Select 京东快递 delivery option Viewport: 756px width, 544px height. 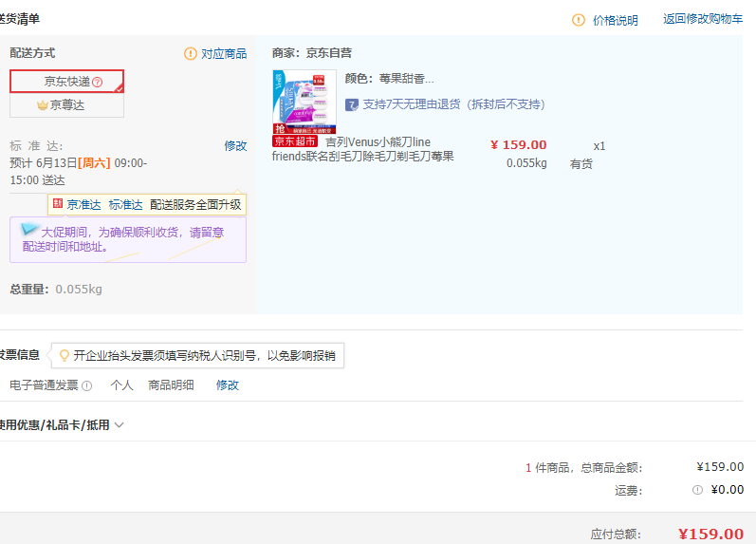coord(67,82)
